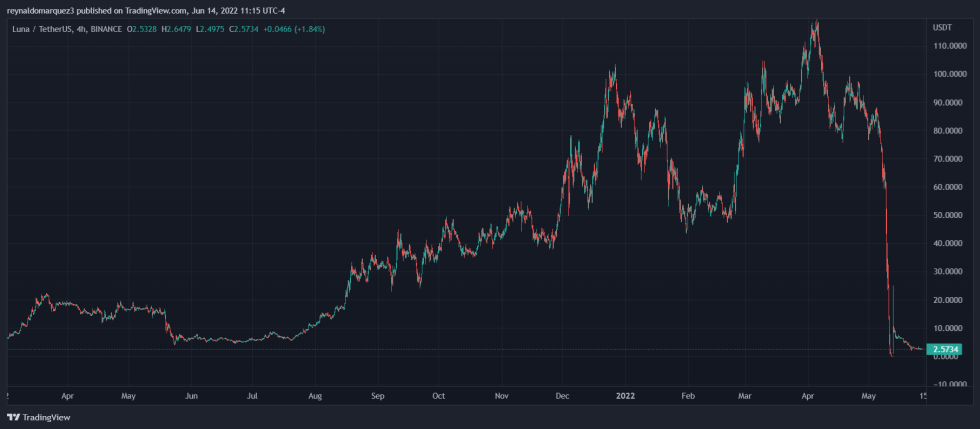Viewport: 980px width, 429px height.
Task: Click the current price tag 2.5734
Action: pos(946,349)
